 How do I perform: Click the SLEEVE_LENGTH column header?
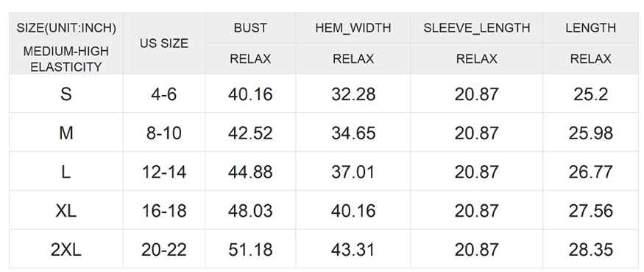(476, 28)
